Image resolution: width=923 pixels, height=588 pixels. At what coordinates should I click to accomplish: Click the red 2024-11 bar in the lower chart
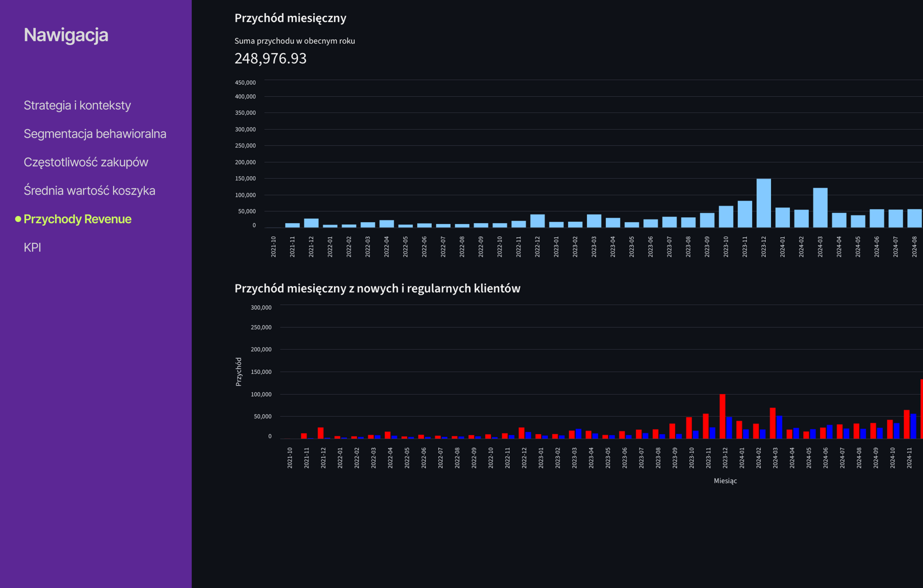pyautogui.click(x=906, y=424)
